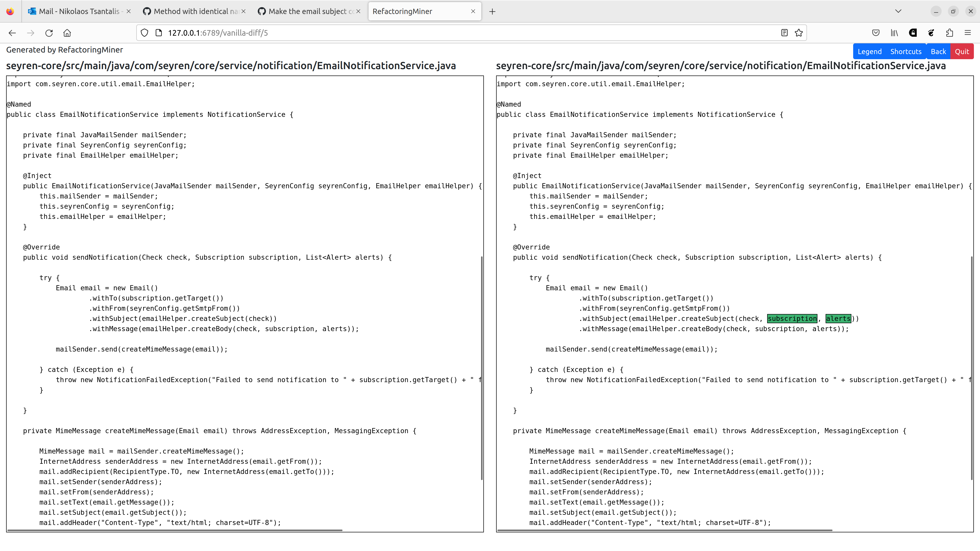Toggle the highlighted 'subscription' parameter in right pane

(x=792, y=319)
